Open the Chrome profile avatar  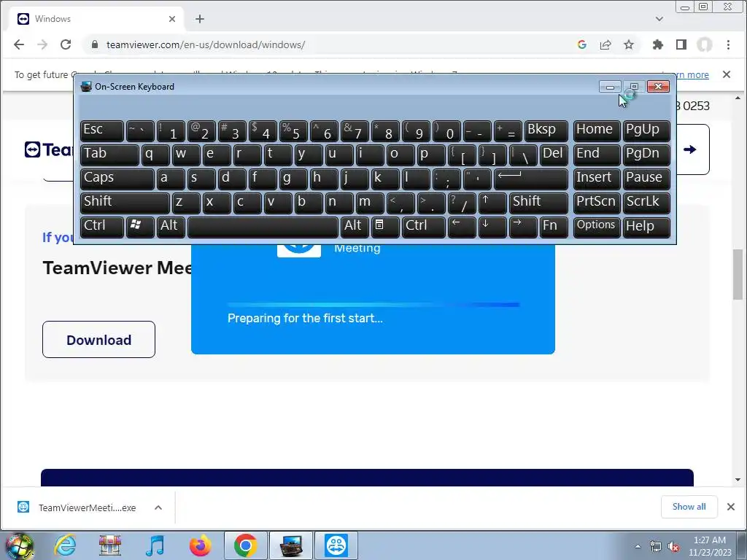pos(705,44)
